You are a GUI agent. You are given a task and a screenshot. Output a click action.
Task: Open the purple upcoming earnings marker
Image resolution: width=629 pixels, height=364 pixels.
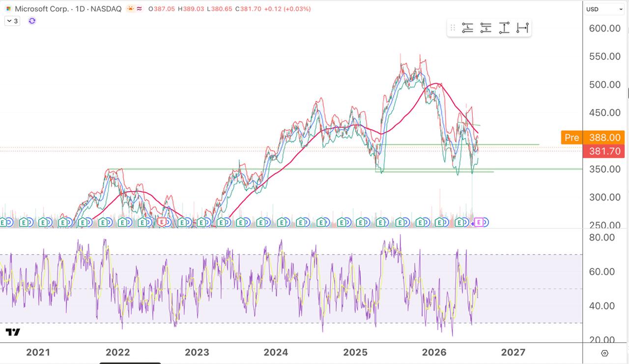pos(478,223)
